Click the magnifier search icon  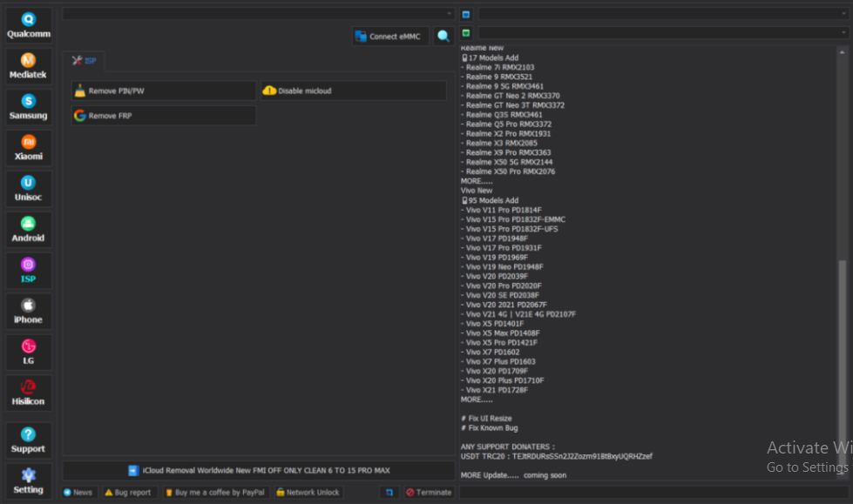(443, 36)
